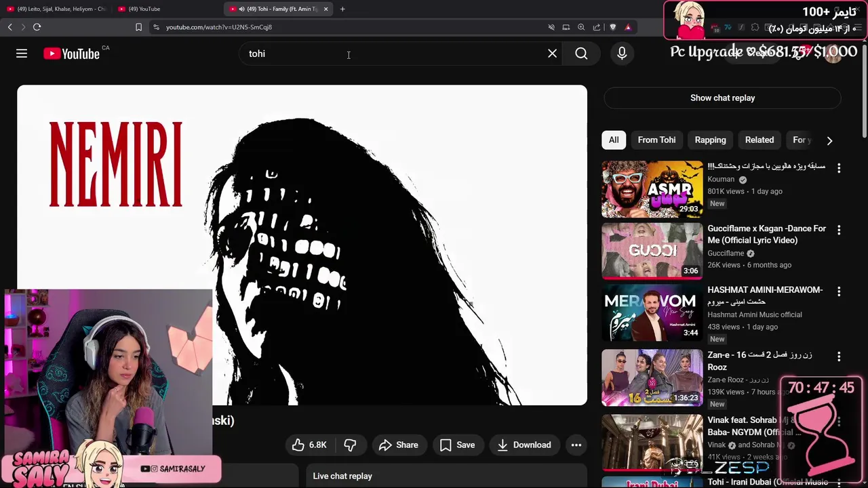Close the Tohi - Family tab

point(326,9)
